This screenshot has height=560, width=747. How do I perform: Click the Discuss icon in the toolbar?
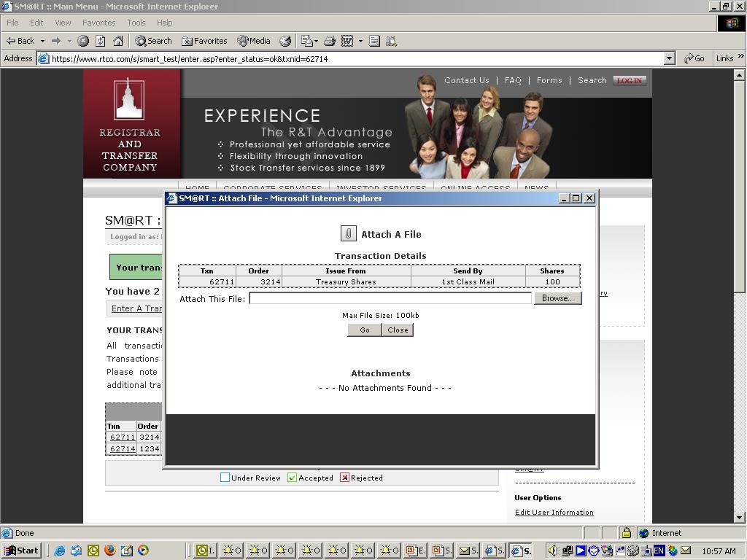[374, 41]
